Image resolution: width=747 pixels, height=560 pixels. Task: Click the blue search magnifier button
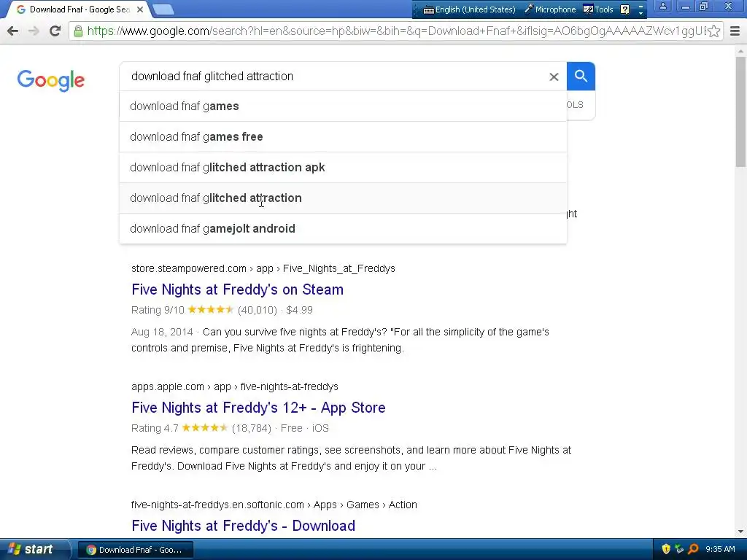pos(581,76)
